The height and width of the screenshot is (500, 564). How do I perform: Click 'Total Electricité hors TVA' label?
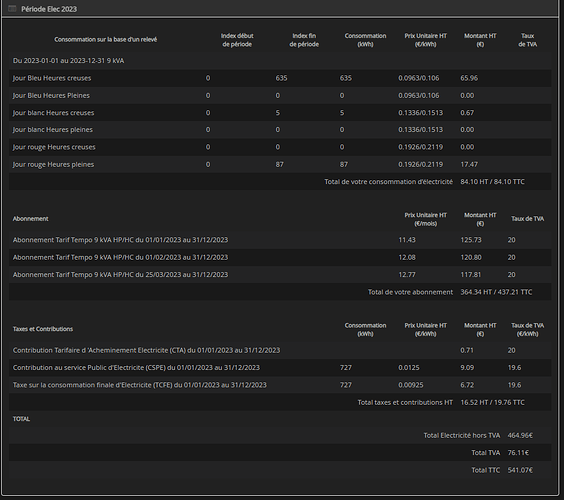click(461, 435)
